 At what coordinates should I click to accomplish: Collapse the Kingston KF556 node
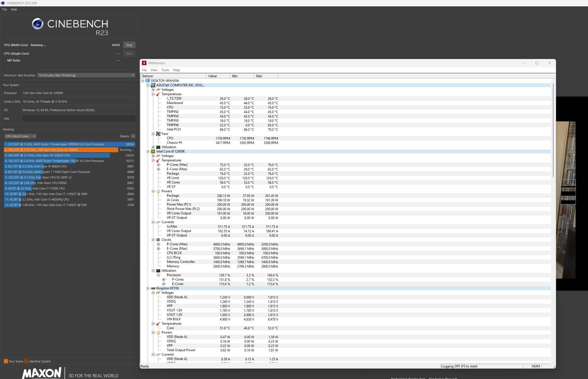point(148,288)
